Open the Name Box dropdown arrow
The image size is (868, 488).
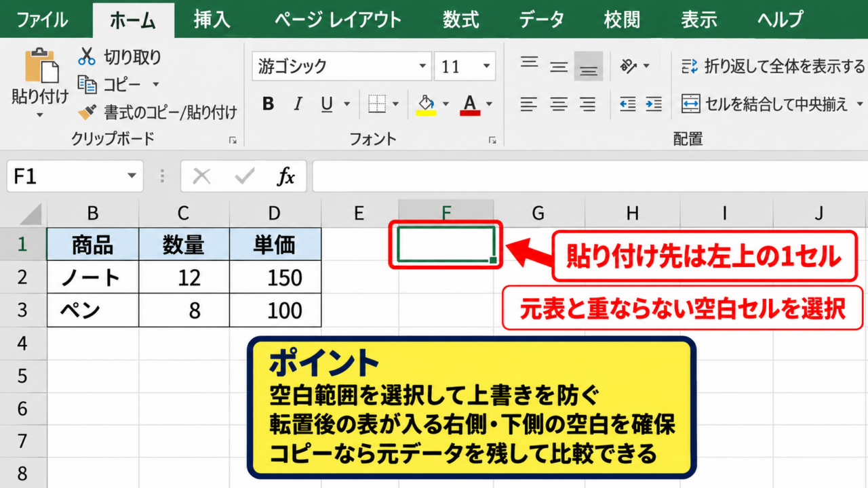(x=131, y=177)
